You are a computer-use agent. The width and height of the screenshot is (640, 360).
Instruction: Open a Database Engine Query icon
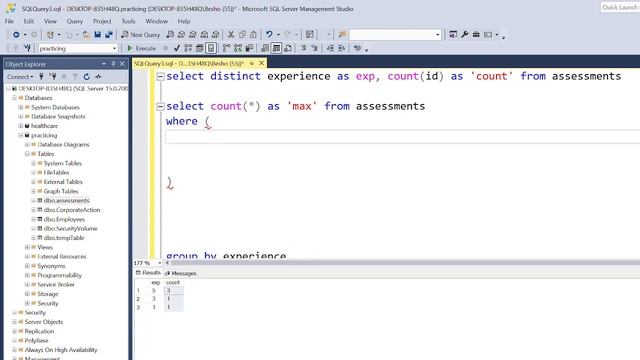pyautogui.click(x=170, y=35)
